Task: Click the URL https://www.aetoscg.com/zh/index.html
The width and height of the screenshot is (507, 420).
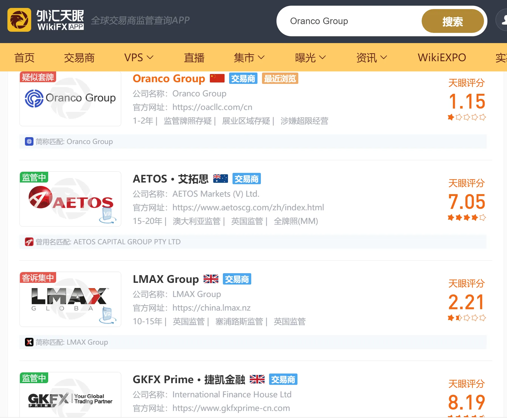Action: 248,207
